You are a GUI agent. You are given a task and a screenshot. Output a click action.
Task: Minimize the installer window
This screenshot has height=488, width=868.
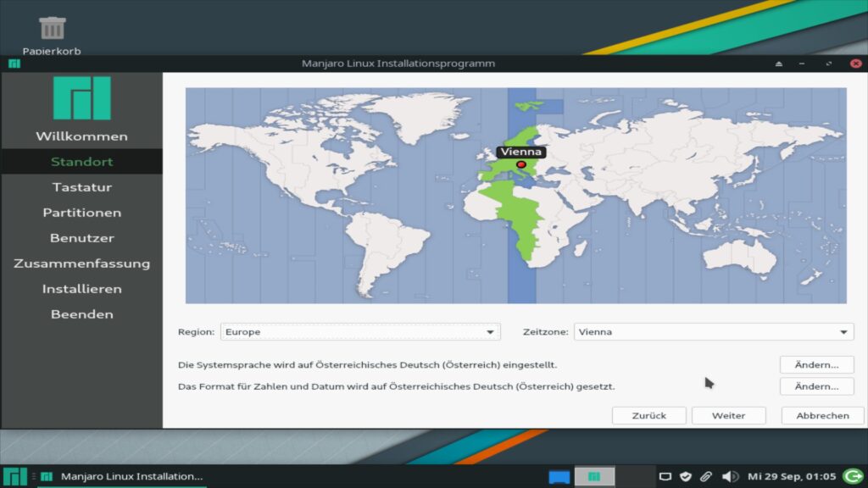pos(802,64)
